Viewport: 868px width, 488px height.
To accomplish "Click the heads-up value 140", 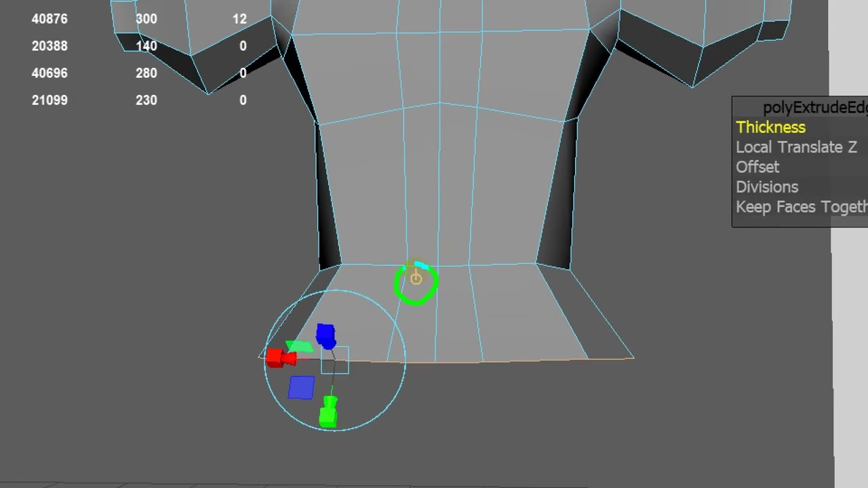I will tap(146, 46).
